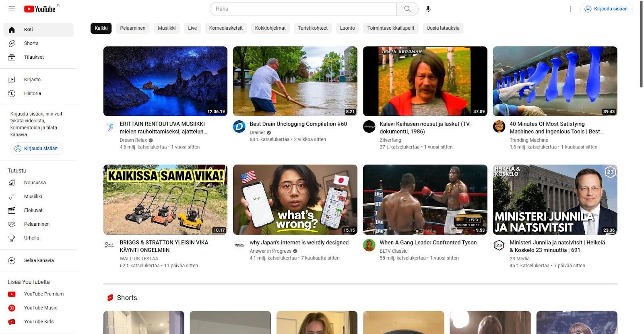Viewport: 644px width, 334px height.
Task: Open why Japan's internet is weirdly designed
Action: [x=299, y=242]
